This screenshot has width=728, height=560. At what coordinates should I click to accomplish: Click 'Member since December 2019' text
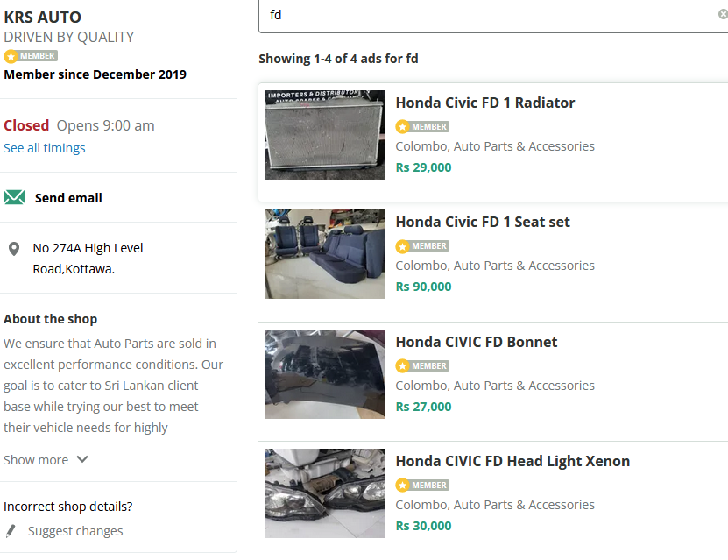(x=95, y=74)
